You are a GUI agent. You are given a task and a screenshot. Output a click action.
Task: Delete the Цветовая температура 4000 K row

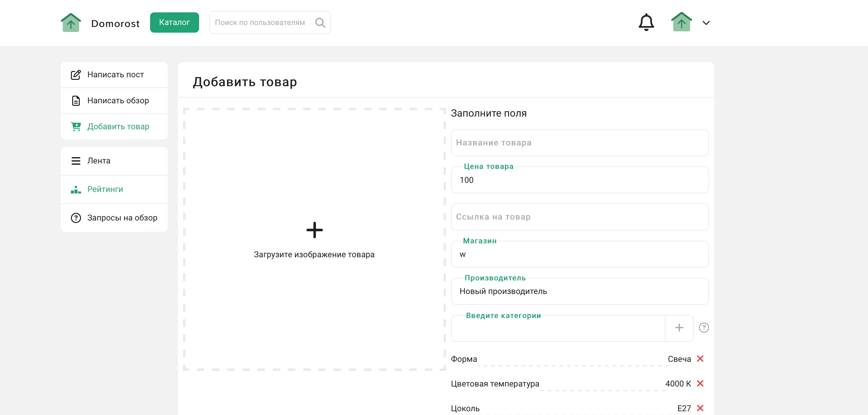700,383
